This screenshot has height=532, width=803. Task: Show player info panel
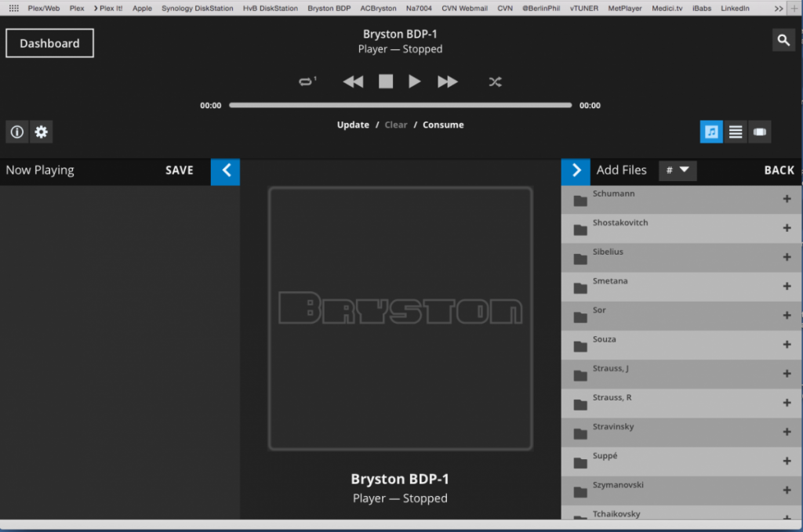(17, 132)
